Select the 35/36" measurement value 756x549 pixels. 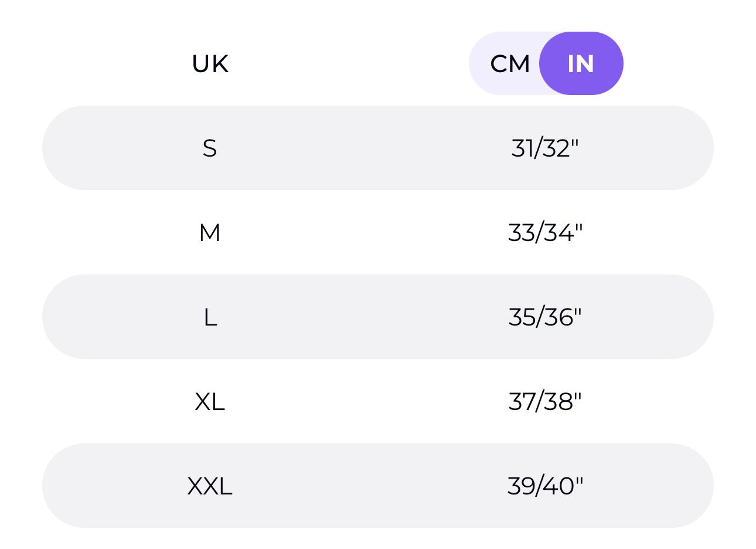(x=545, y=317)
